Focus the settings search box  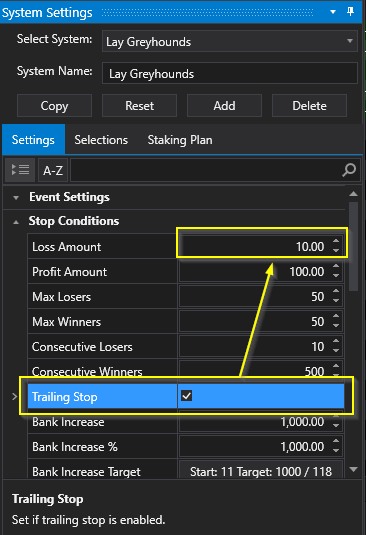(206, 170)
